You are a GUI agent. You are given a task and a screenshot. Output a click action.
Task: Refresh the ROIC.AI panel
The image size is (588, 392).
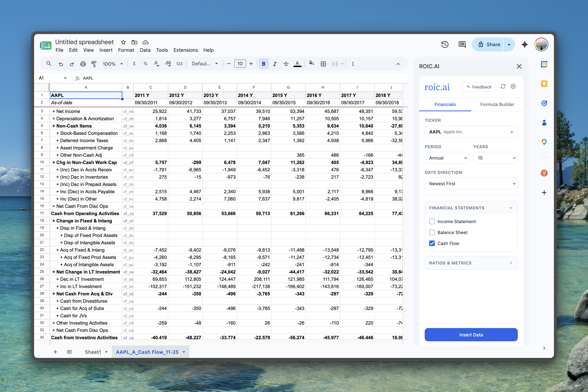click(503, 87)
